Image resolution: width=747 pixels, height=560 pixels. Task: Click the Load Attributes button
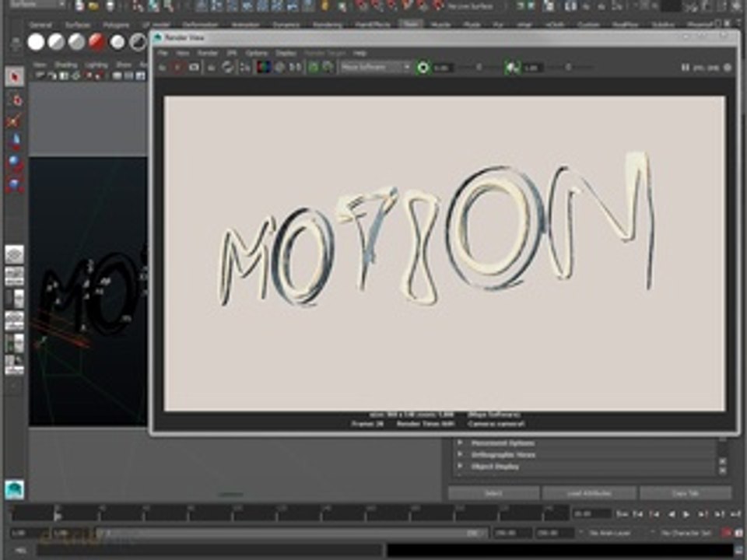coord(589,493)
